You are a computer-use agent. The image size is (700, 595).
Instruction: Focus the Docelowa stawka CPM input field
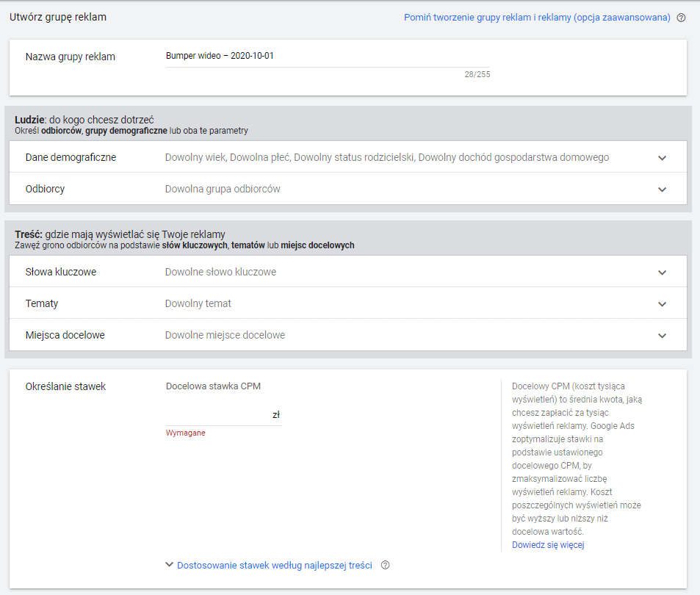pyautogui.click(x=218, y=415)
